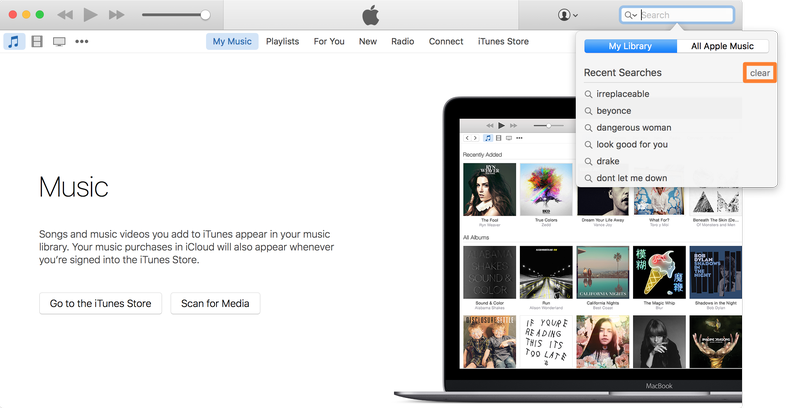This screenshot has height=408, width=800.
Task: Click the Apple logo in status display
Action: tap(371, 15)
